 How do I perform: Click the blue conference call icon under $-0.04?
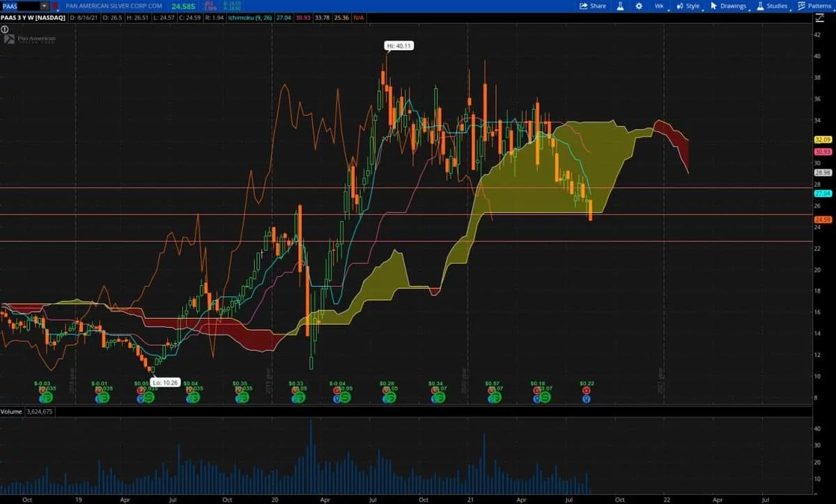pyautogui.click(x=336, y=399)
